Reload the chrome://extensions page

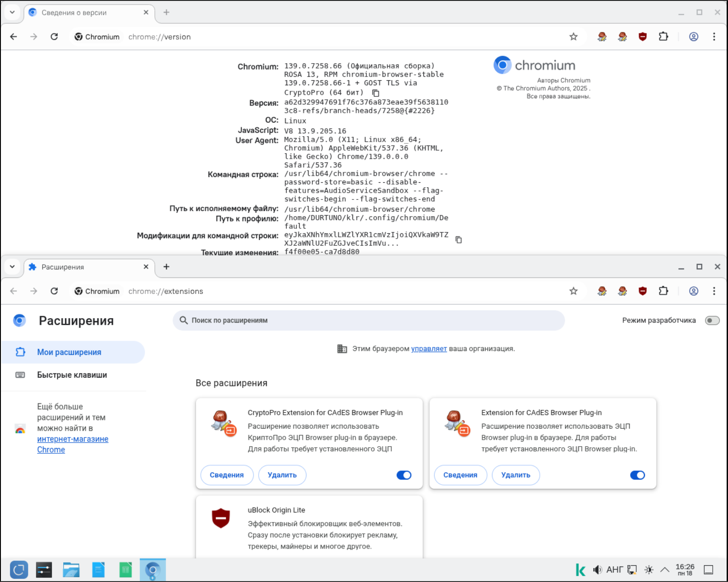54,291
